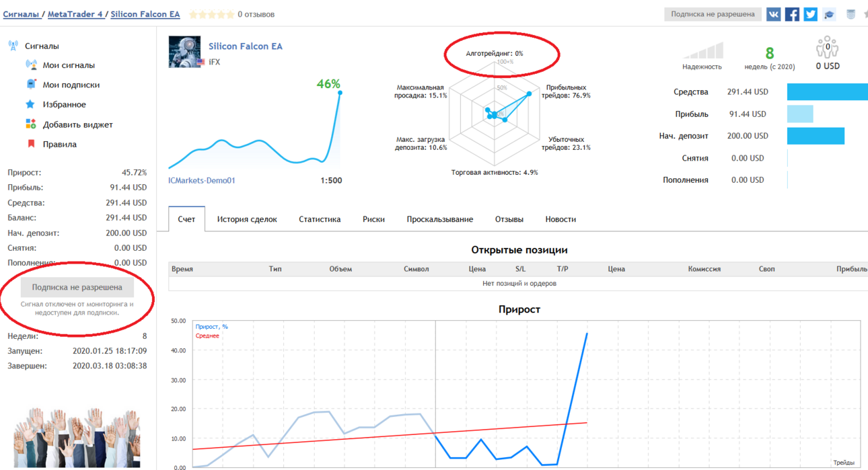Click the Комиссия column header
The image size is (868, 470).
704,269
